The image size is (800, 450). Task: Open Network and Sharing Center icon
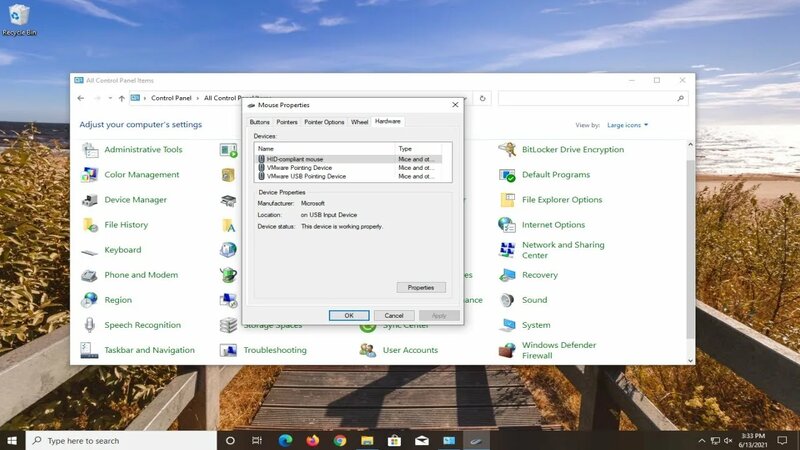(x=508, y=250)
